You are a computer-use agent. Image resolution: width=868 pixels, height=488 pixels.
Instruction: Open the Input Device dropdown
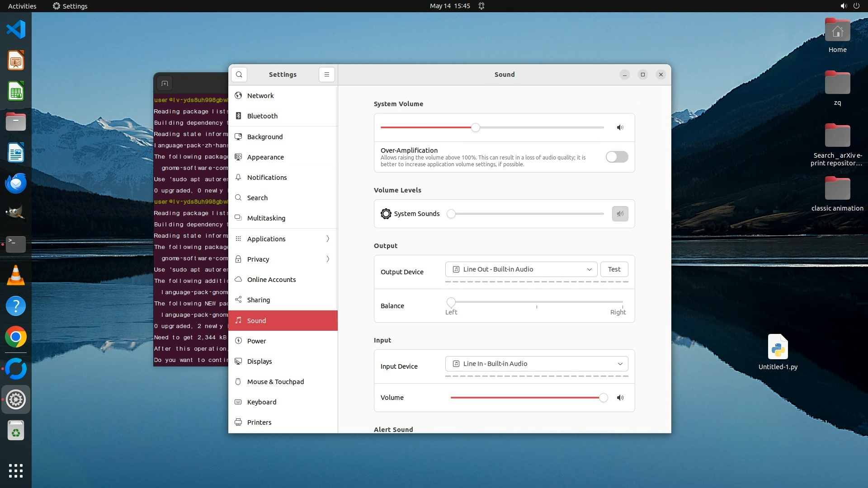(x=536, y=364)
